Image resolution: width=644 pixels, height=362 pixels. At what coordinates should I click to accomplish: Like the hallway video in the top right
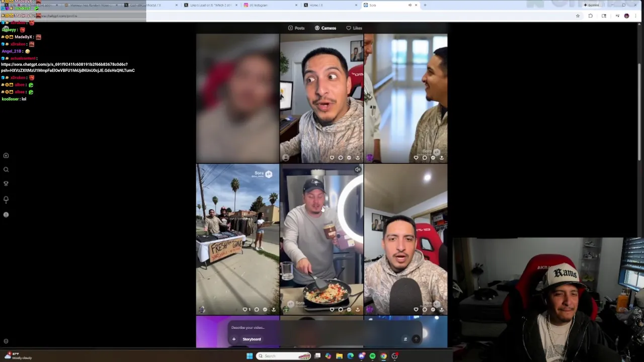coord(416,158)
